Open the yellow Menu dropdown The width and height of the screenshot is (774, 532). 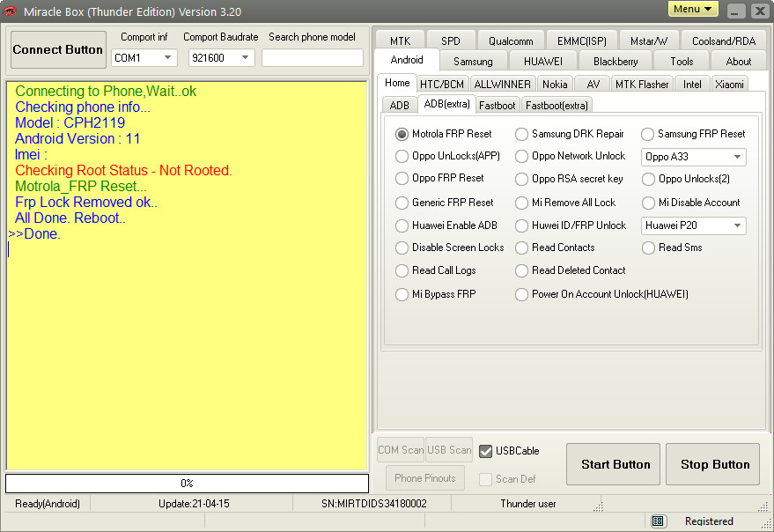tap(693, 9)
